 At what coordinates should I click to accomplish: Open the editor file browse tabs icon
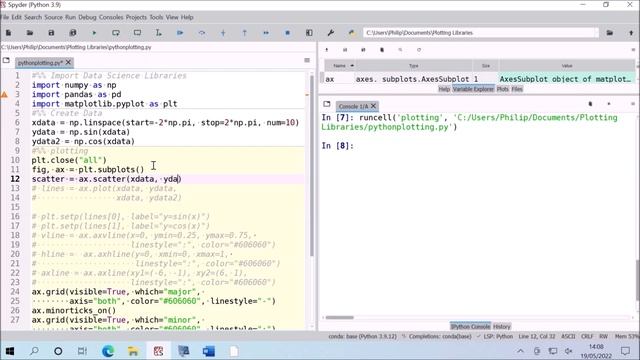6,60
